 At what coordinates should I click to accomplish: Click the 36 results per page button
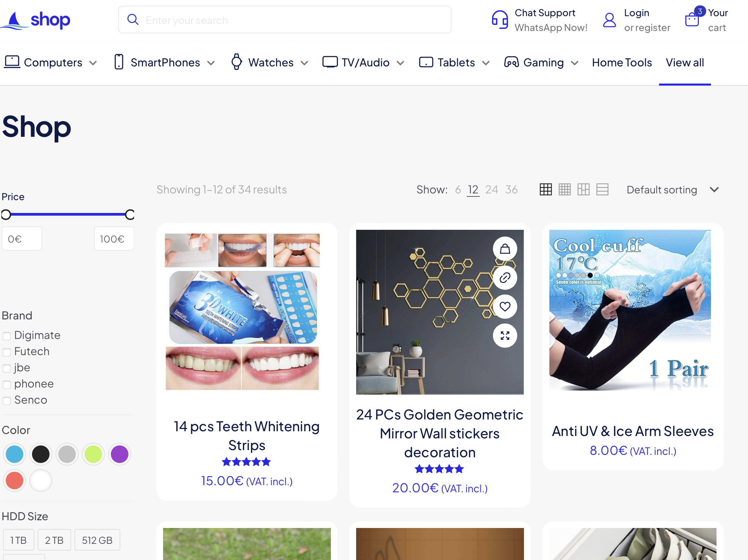[510, 189]
